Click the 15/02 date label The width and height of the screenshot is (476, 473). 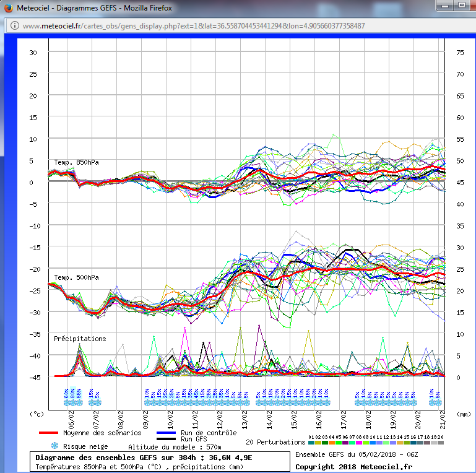coord(294,420)
